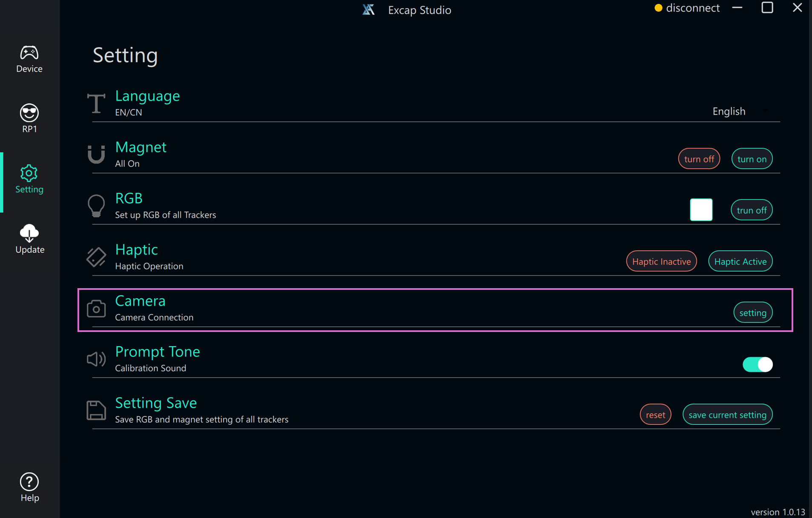Click the Magnet icon in settings list
This screenshot has width=812, height=518.
pyautogui.click(x=96, y=155)
